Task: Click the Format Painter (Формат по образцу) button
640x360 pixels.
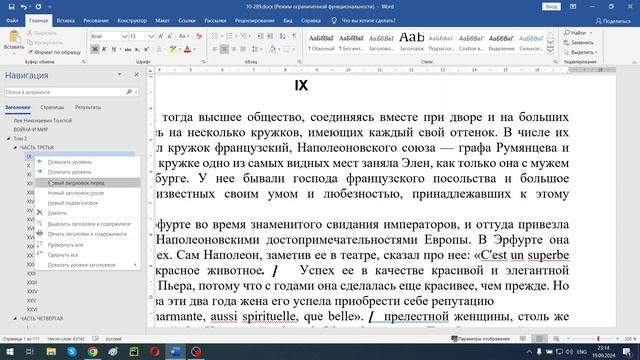Action: (54, 52)
